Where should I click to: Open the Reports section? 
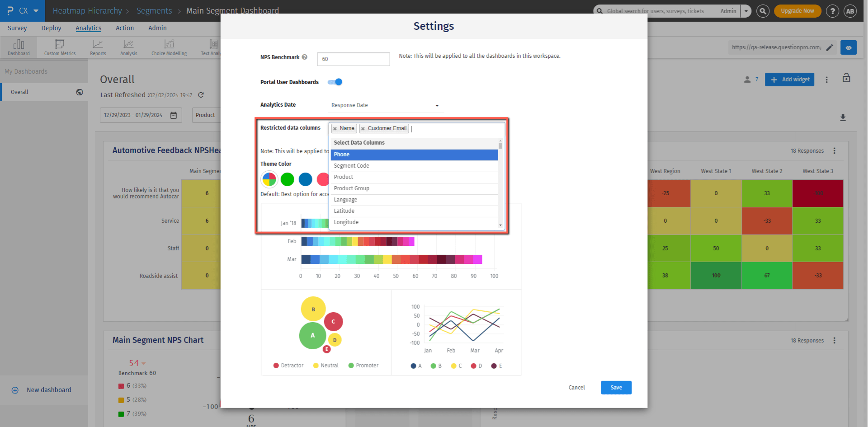98,47
